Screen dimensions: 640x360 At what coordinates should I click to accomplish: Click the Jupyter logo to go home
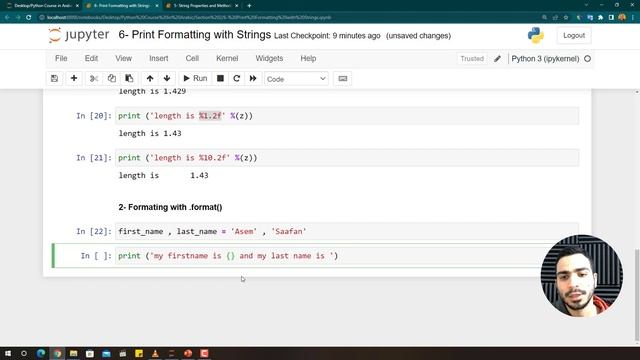79,35
